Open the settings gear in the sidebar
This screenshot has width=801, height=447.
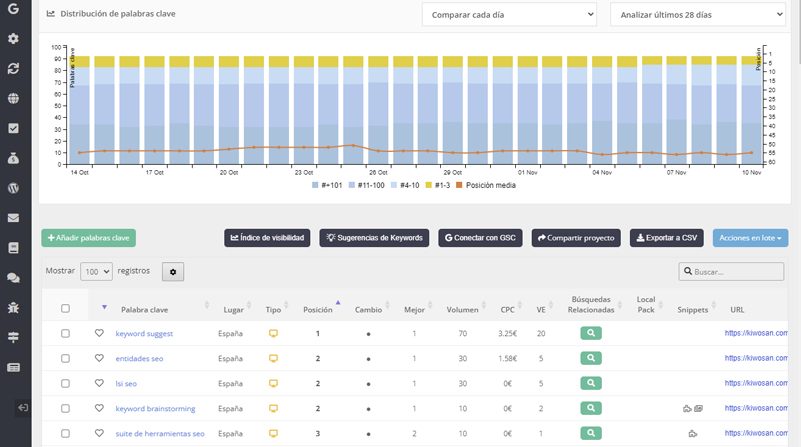[x=13, y=38]
